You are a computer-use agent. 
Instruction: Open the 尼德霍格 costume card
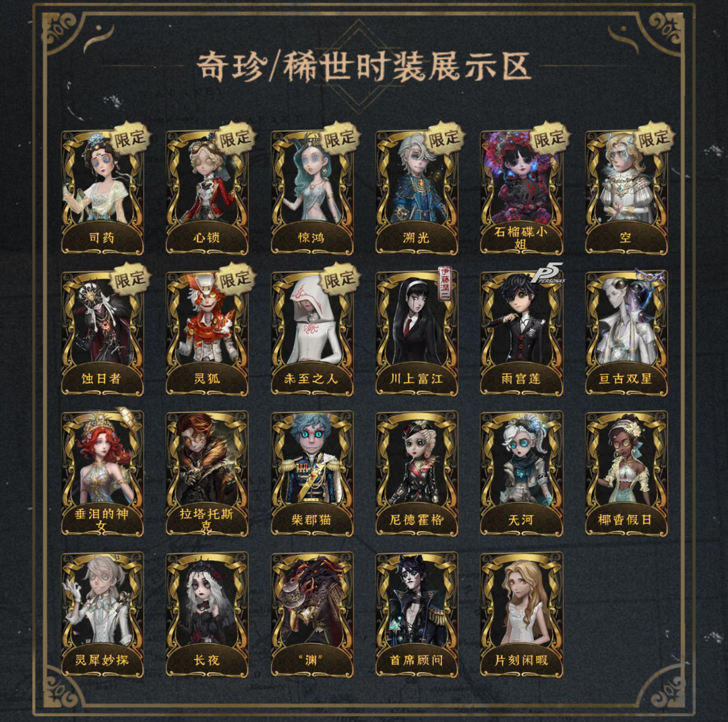417,474
